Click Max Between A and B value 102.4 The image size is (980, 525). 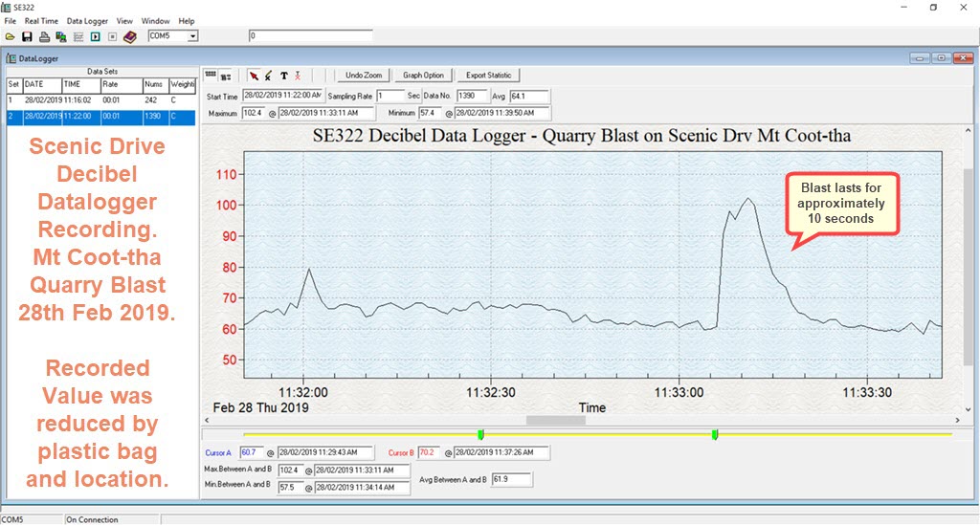tap(290, 470)
